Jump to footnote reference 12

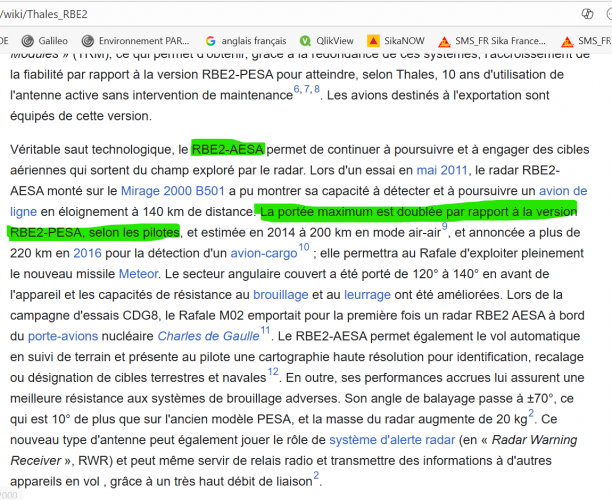tap(273, 372)
